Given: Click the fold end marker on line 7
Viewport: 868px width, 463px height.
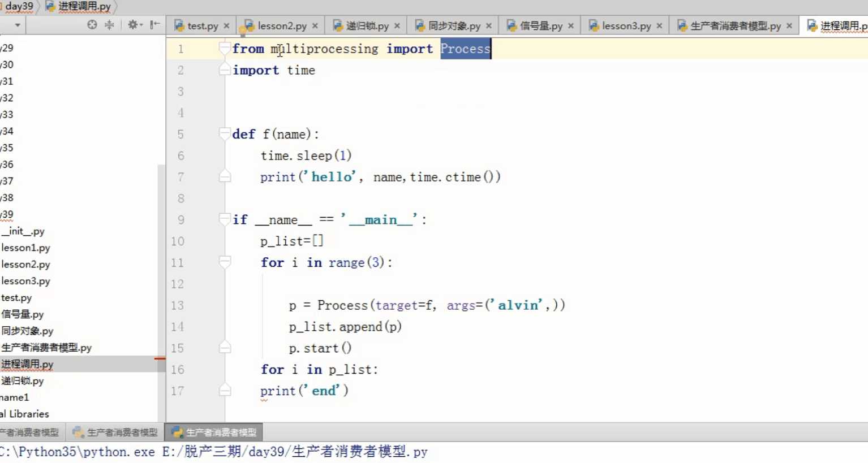Looking at the screenshot, I should pos(225,176).
